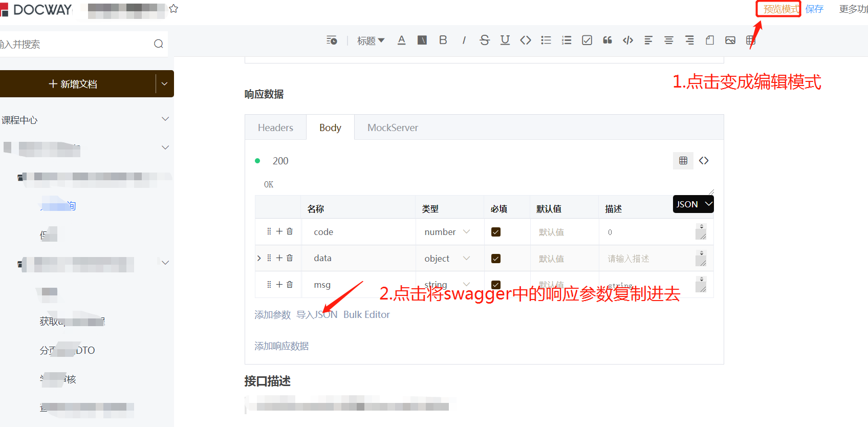This screenshot has width=868, height=427.
Task: Uncheck the required checkbox for code
Action: point(496,232)
